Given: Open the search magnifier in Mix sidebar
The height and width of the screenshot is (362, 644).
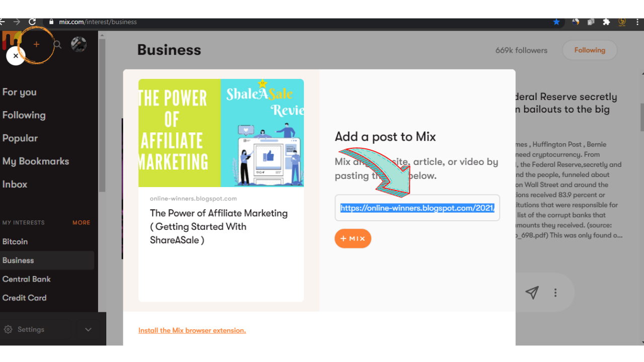Looking at the screenshot, I should pyautogui.click(x=57, y=45).
